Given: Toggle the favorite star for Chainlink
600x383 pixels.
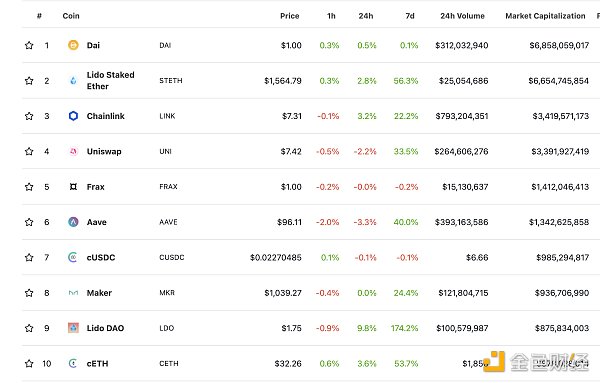Looking at the screenshot, I should pyautogui.click(x=29, y=116).
